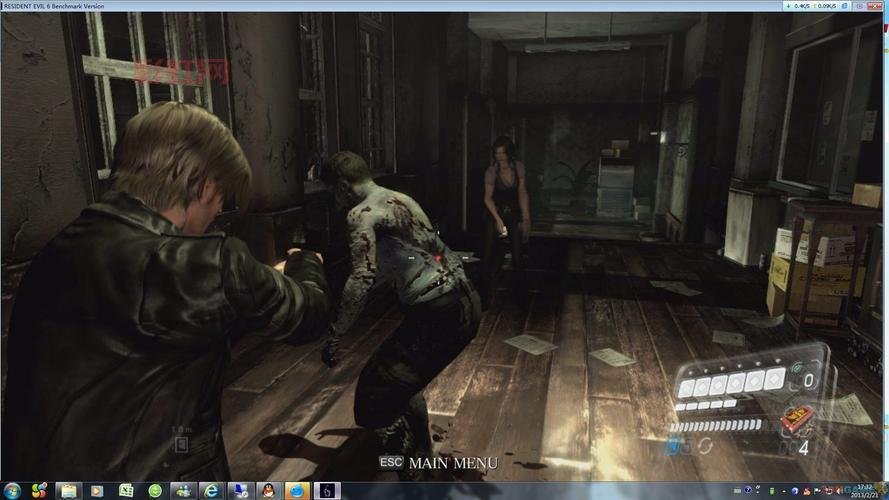Click the partner distance marker icon
The width and height of the screenshot is (889, 500).
tap(181, 444)
